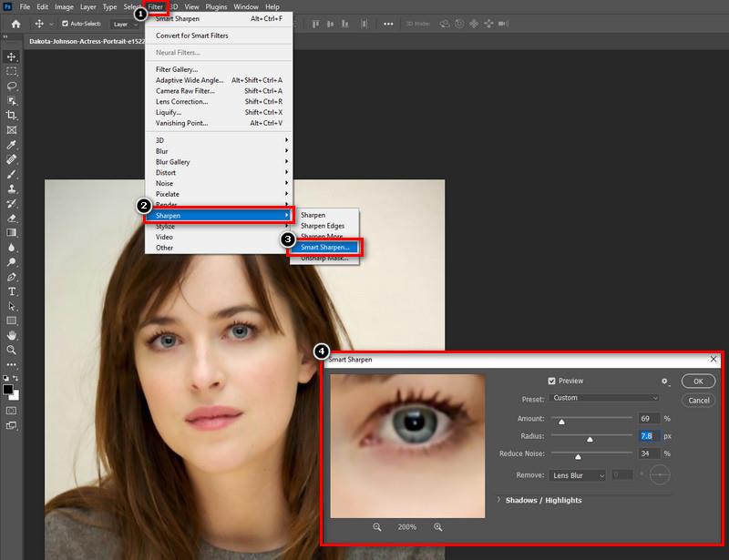Open the Help menu
Image resolution: width=729 pixels, height=560 pixels.
[272, 7]
